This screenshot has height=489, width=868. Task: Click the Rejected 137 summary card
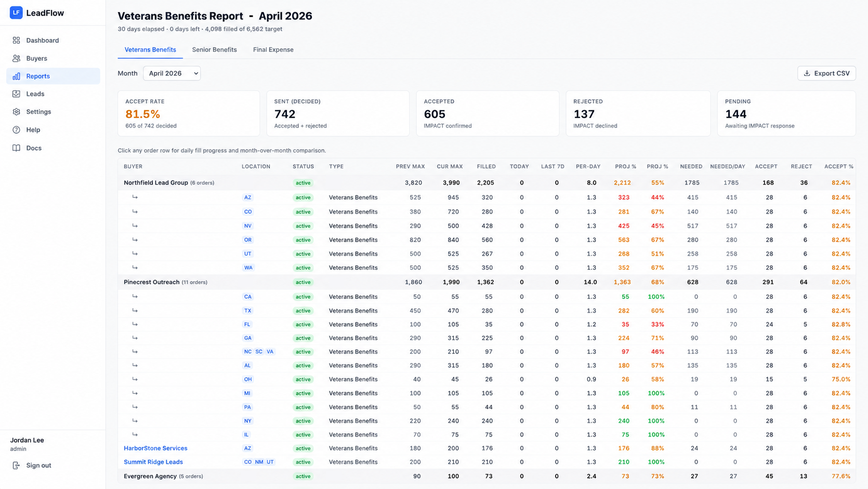pyautogui.click(x=638, y=113)
